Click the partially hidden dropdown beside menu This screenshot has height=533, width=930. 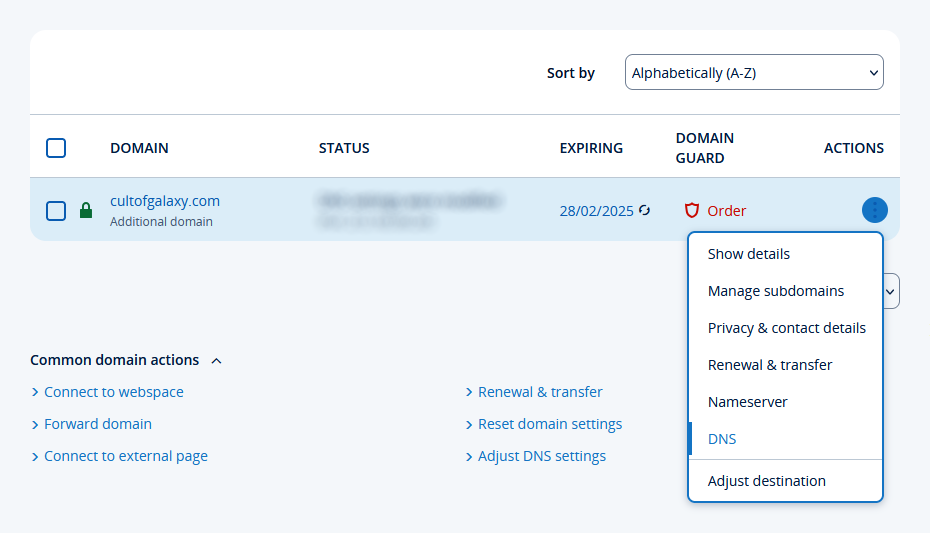pyautogui.click(x=892, y=291)
